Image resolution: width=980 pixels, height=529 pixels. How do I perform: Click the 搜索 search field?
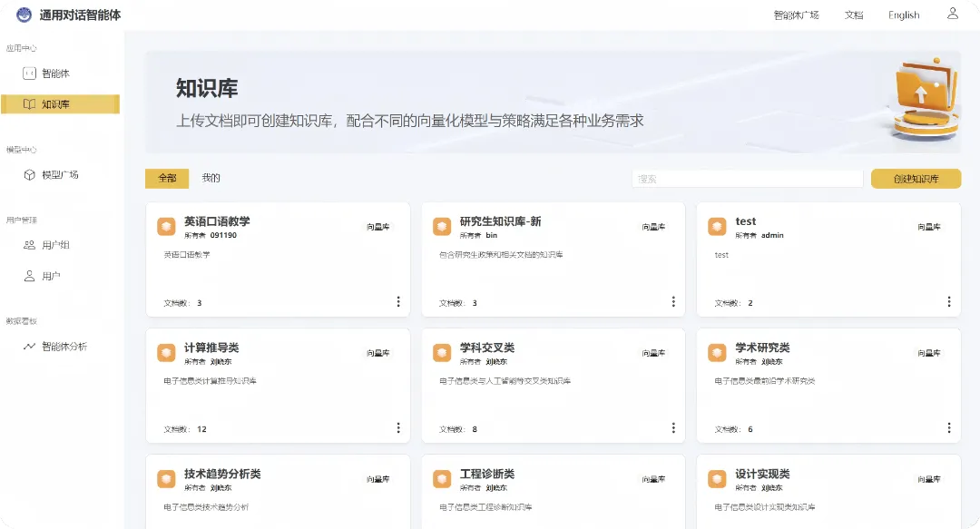(748, 179)
